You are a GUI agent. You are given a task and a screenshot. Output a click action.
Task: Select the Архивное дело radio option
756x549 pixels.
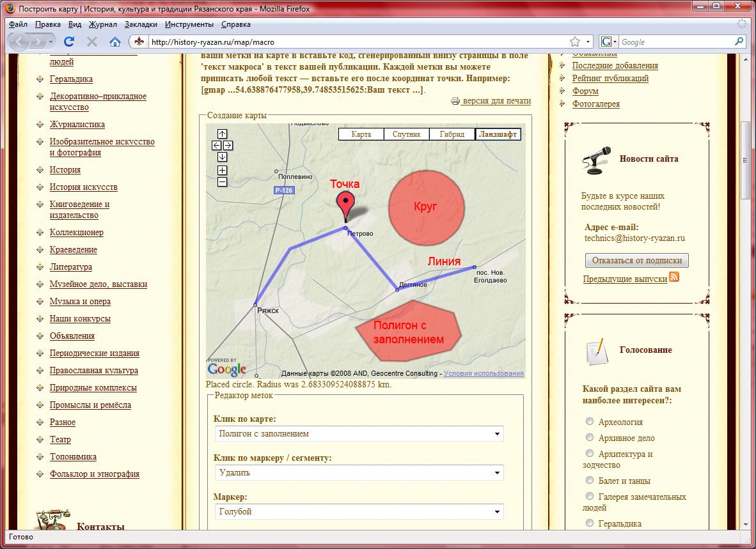589,437
